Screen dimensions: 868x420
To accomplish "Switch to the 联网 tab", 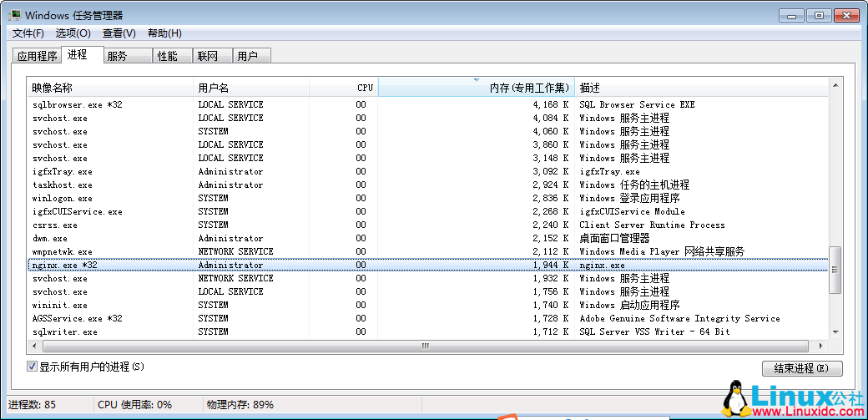I will point(213,56).
